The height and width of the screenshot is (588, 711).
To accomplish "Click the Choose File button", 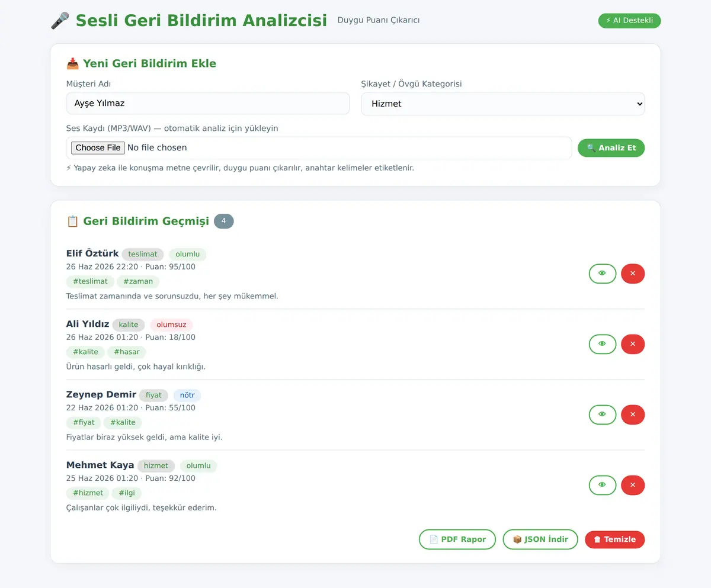I will (98, 147).
